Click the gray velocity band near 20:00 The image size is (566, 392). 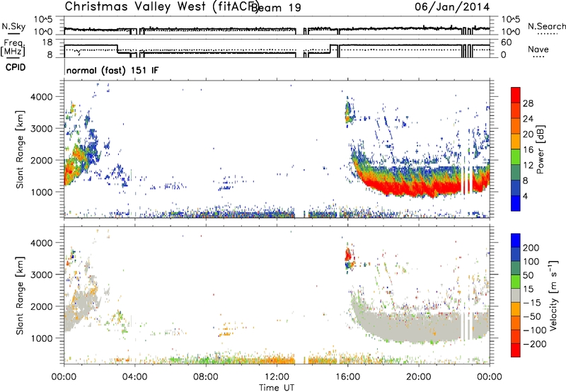[419, 327]
